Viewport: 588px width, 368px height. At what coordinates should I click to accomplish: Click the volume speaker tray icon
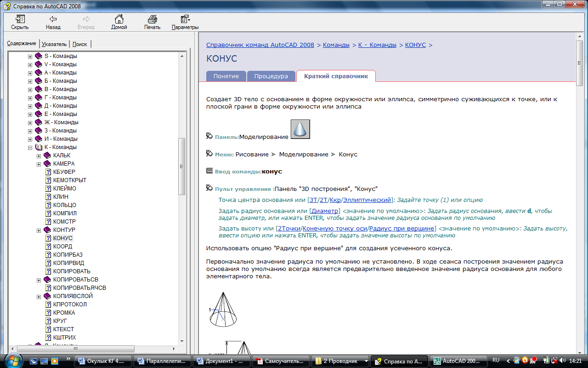click(563, 361)
